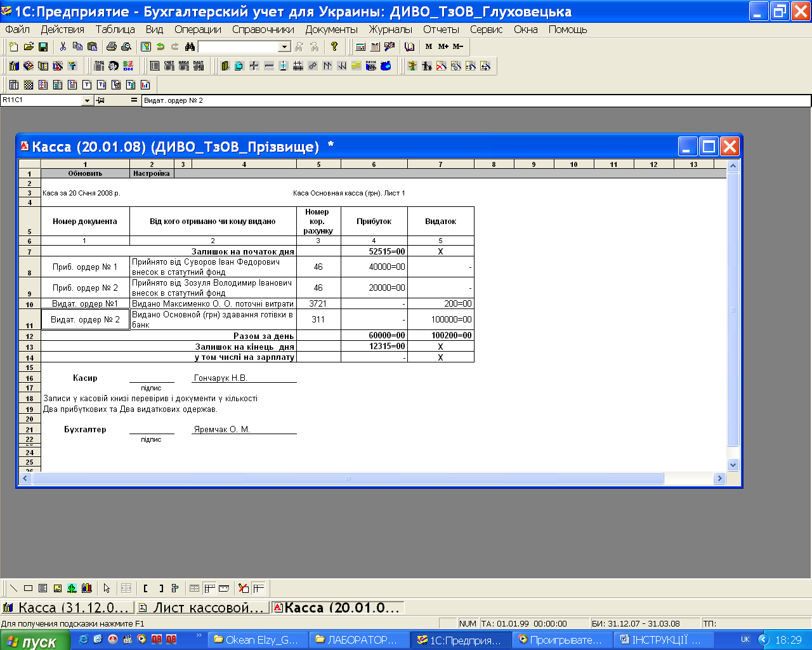Click the ПЛАТ document icon
Viewport: 812px width, 650px height.
coord(199,66)
